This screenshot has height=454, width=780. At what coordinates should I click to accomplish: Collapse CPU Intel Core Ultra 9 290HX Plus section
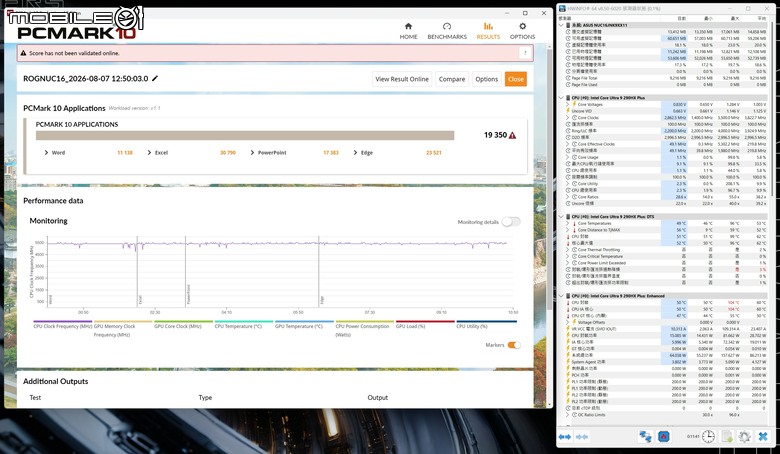coord(562,98)
